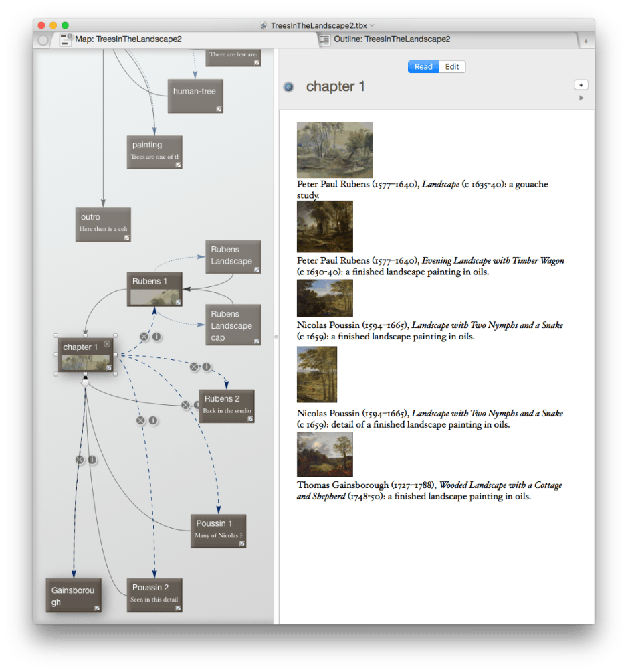
Task: Click the delete link icon near Rubens 1
Action: (x=144, y=337)
